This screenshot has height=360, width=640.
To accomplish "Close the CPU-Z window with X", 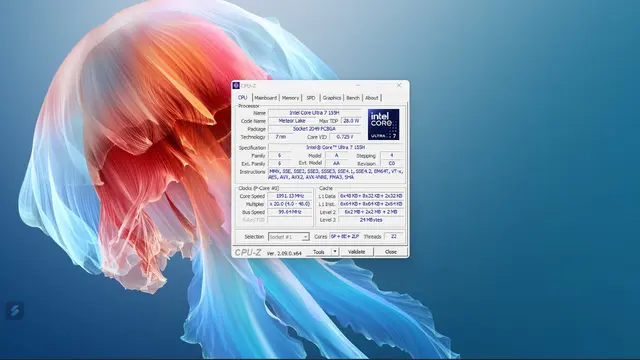I will 399,85.
